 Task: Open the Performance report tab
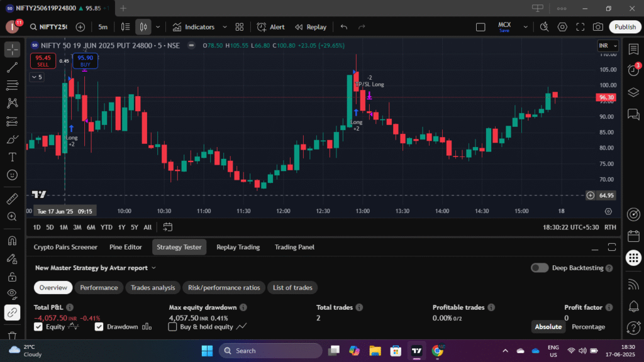click(99, 288)
